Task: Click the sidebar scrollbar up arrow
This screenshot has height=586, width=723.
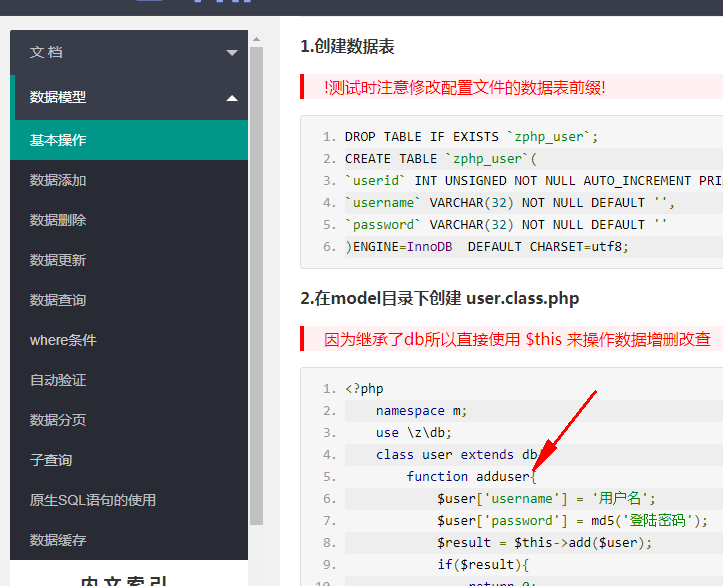Action: [256, 39]
